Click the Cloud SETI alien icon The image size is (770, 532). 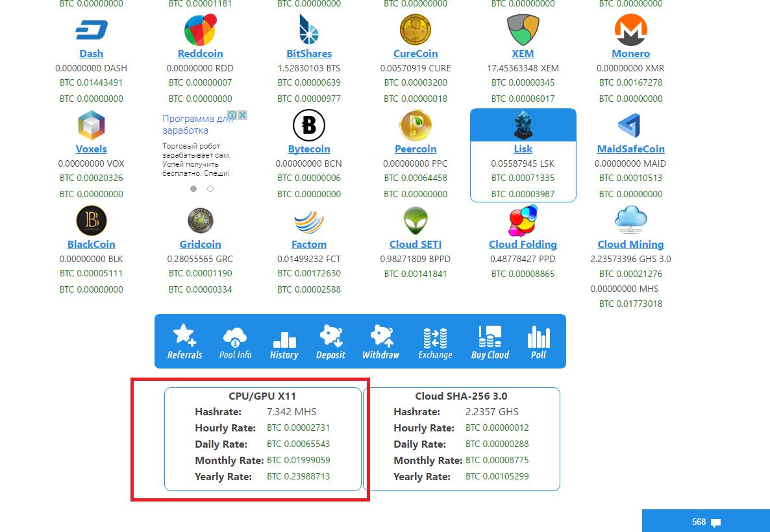click(x=416, y=221)
